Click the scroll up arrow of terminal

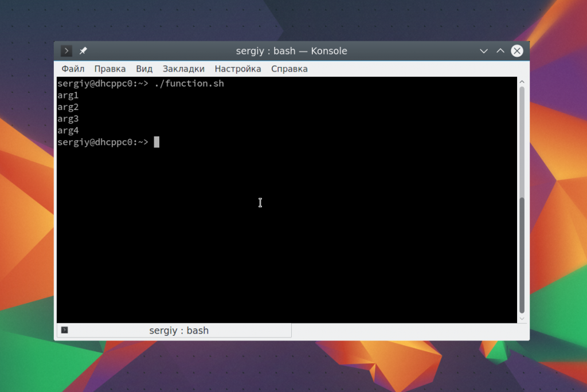click(x=522, y=82)
